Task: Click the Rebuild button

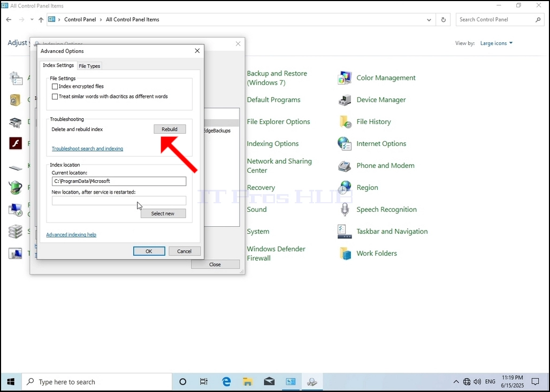Action: pos(170,129)
